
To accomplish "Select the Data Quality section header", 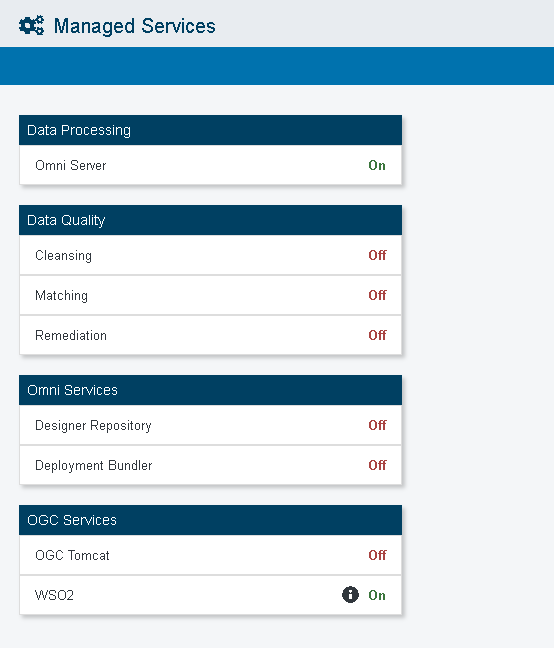I will pos(210,220).
